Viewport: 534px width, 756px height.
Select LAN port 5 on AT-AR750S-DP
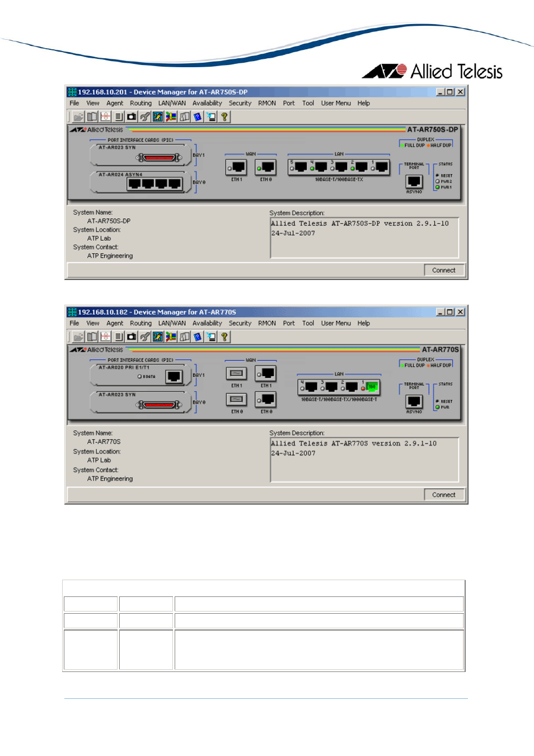pos(300,167)
